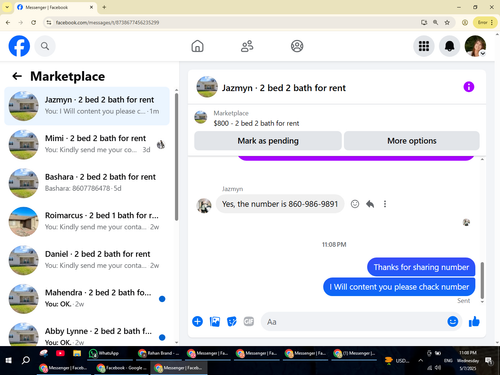The image size is (500, 375).
Task: Click the Facebook search magnifier icon
Action: [45, 46]
